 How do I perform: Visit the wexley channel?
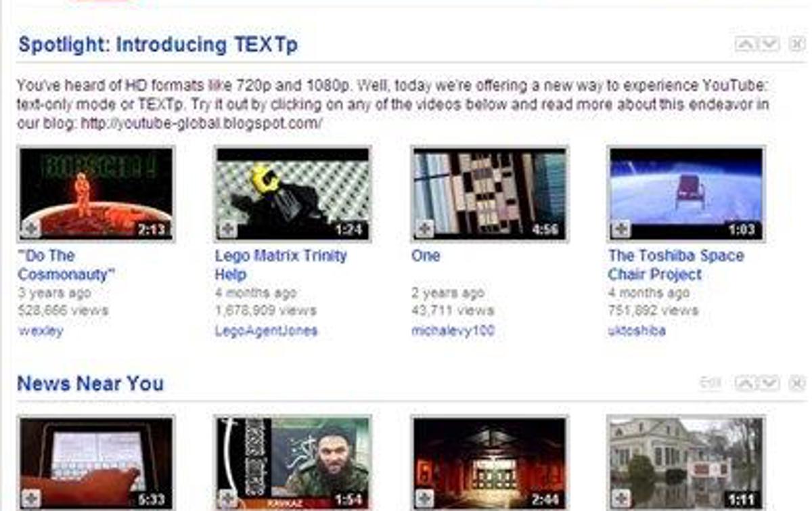(x=41, y=331)
